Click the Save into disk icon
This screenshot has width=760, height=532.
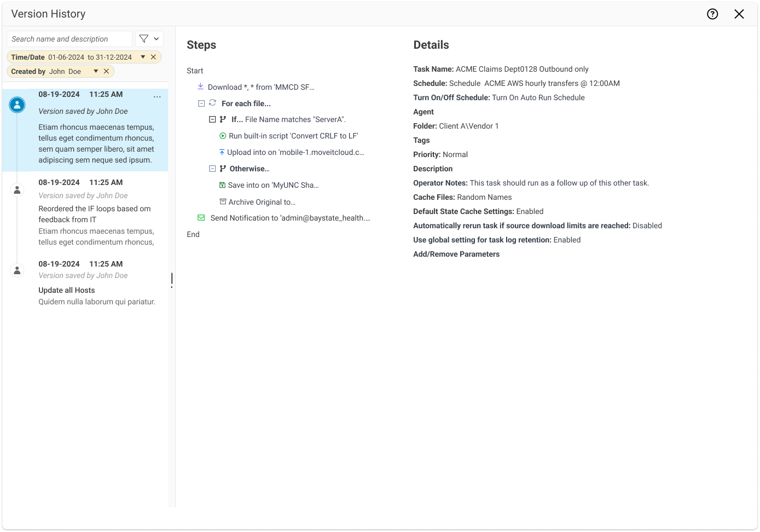pyautogui.click(x=222, y=185)
